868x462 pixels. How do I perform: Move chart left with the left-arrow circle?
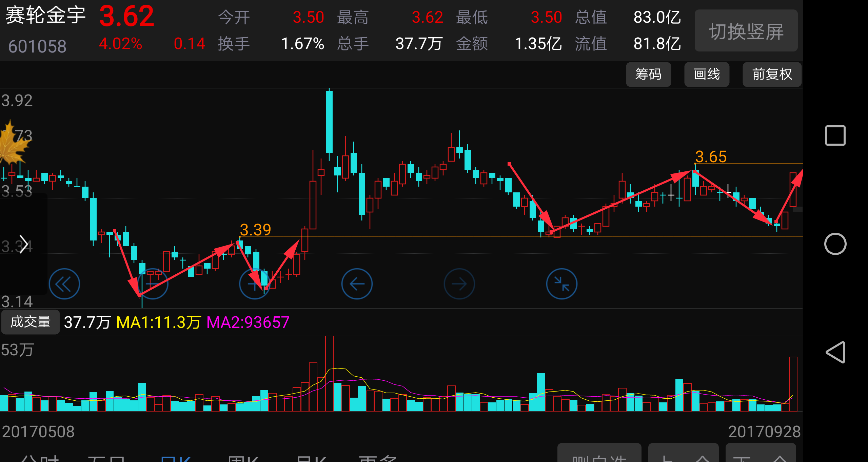pos(357,284)
